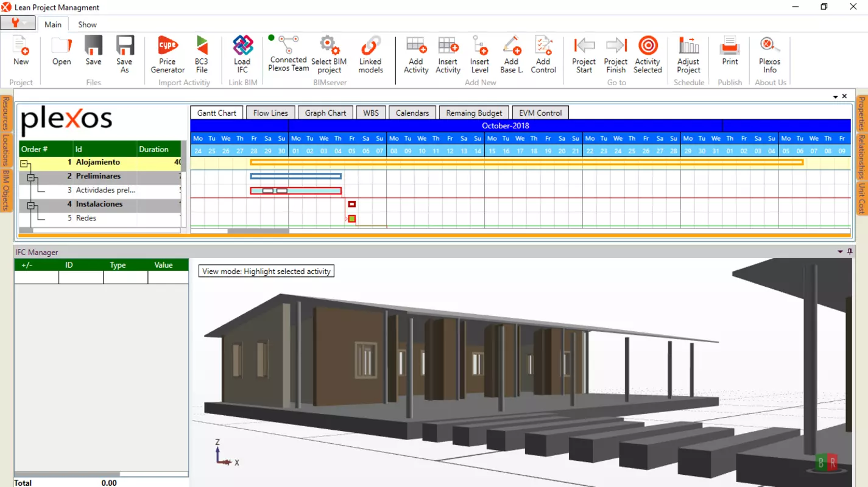
Task: Show the Properties side panel
Action: pyautogui.click(x=862, y=114)
